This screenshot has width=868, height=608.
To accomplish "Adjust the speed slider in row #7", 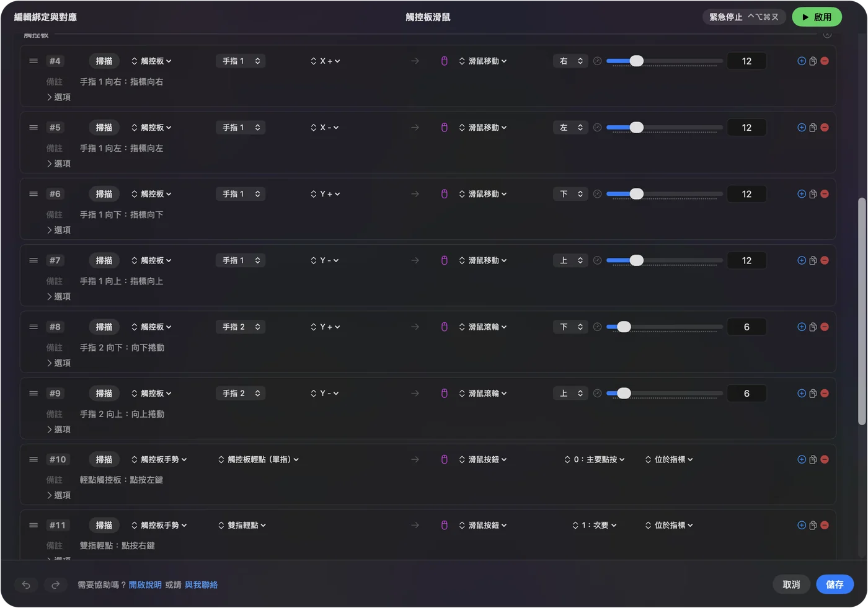I will pyautogui.click(x=664, y=260).
